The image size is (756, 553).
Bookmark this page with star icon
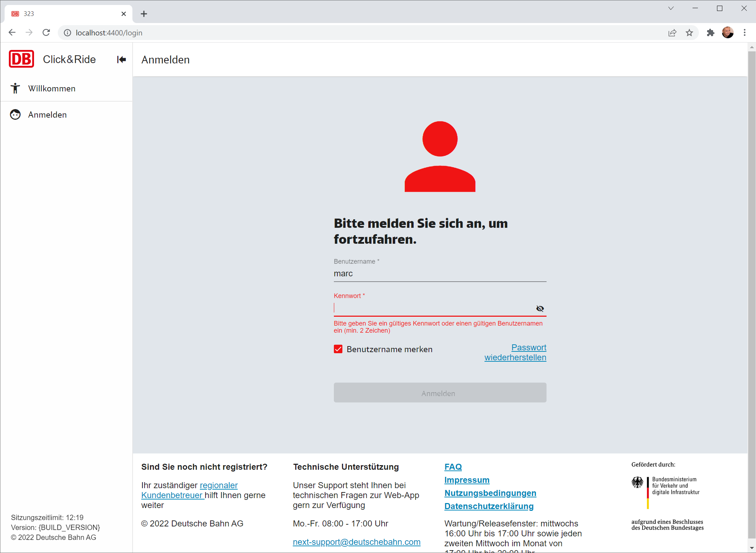point(689,33)
